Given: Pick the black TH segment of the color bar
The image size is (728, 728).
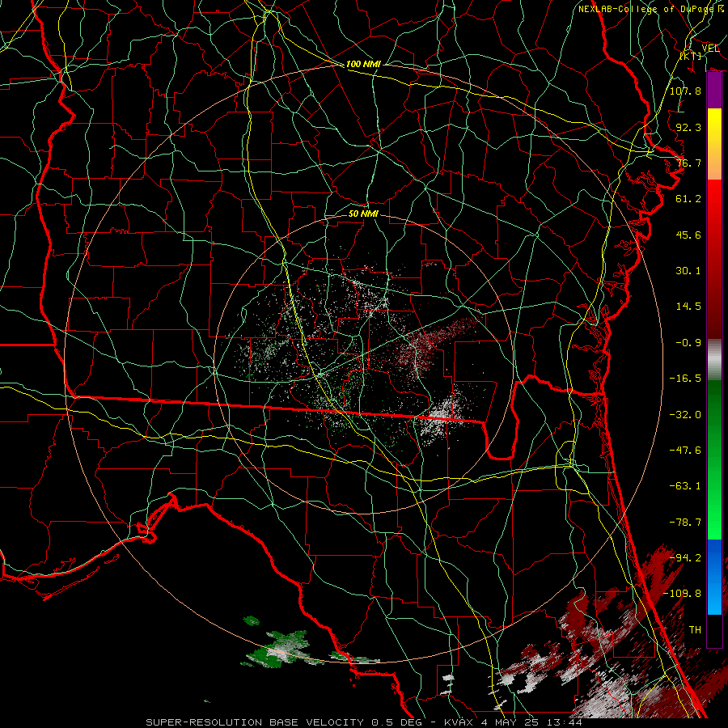Looking at the screenshot, I should pyautogui.click(x=714, y=630).
